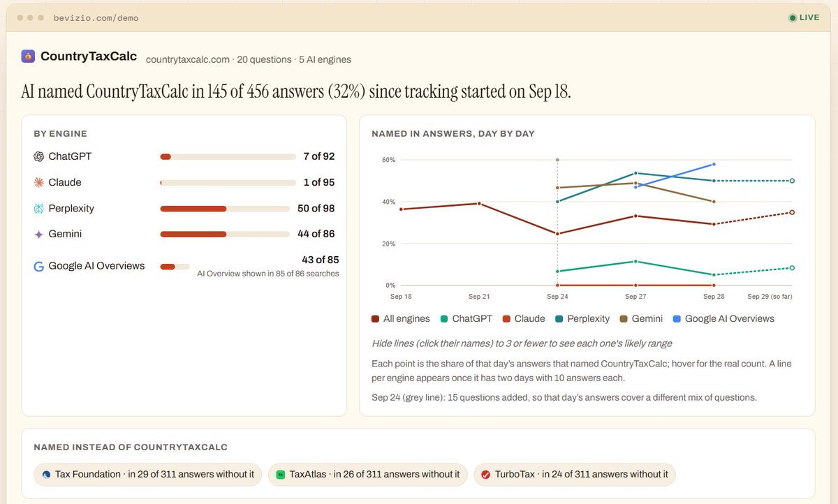
Task: Click the TaxAtlas green logo icon
Action: 281,475
